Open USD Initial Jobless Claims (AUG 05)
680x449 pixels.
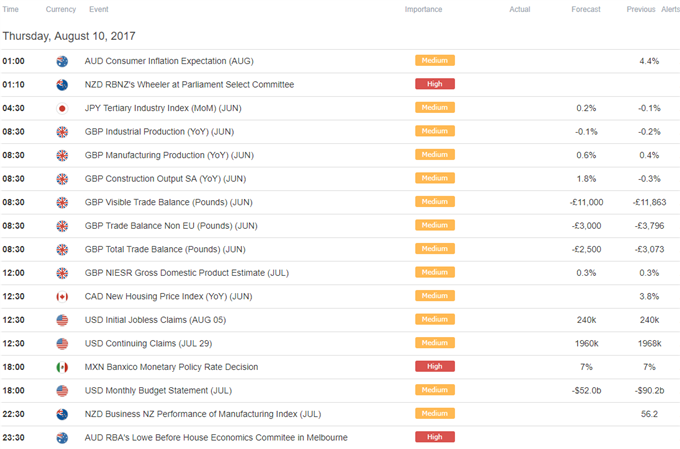pyautogui.click(x=155, y=320)
